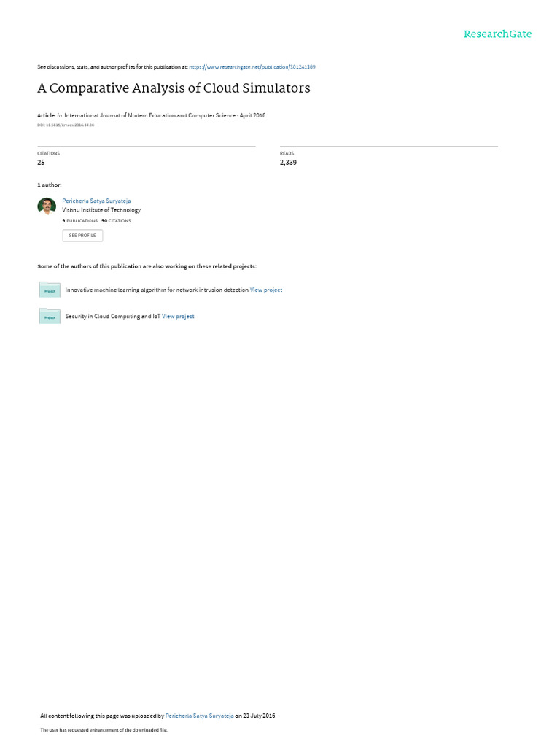Screen dimensions: 560x747
Task: Click the 90 citations author stat
Action: tap(116, 221)
